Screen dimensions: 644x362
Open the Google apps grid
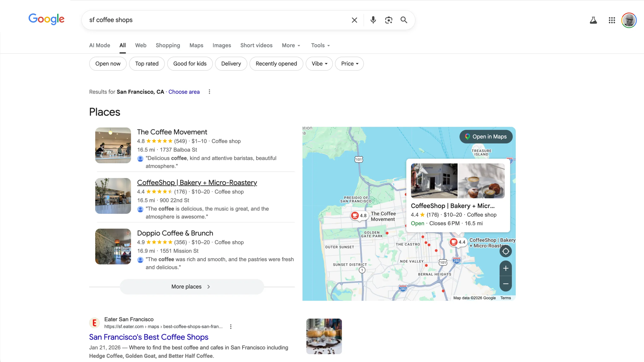point(612,20)
